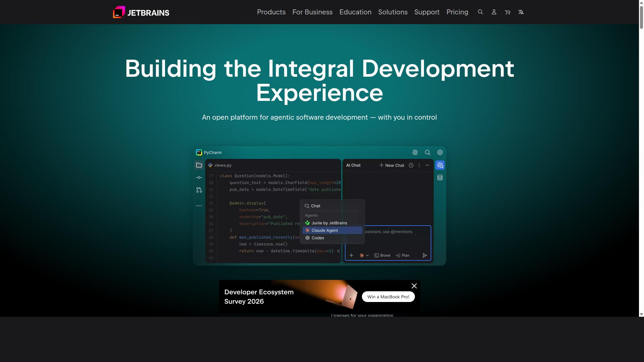The width and height of the screenshot is (644, 362).
Task: Click the Developer Ecosystem Survey 2026 banner text
Action: pos(259,297)
